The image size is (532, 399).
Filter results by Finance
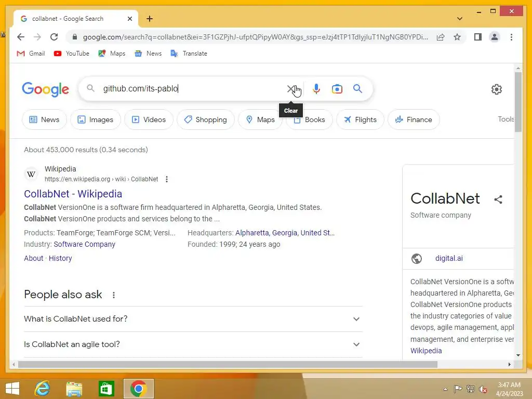[414, 119]
